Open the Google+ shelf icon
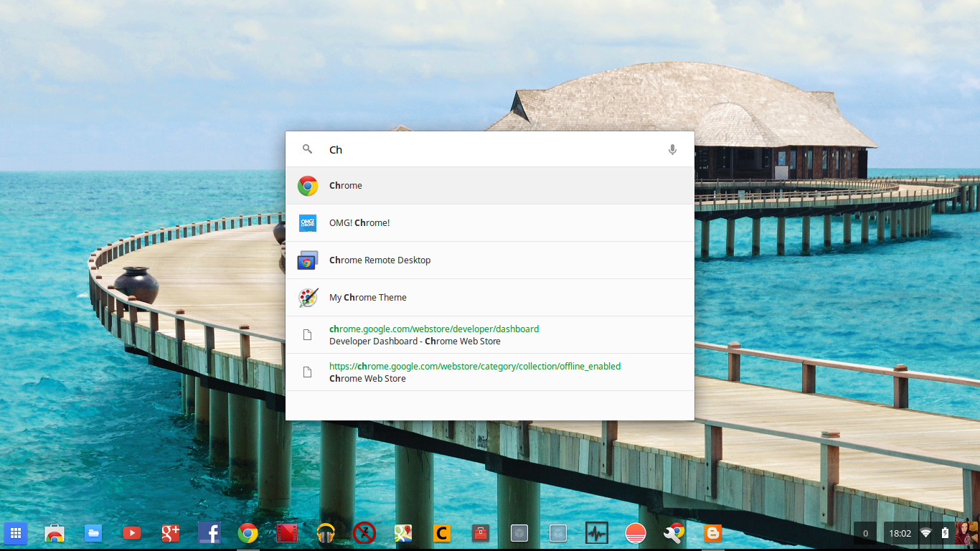 [171, 533]
